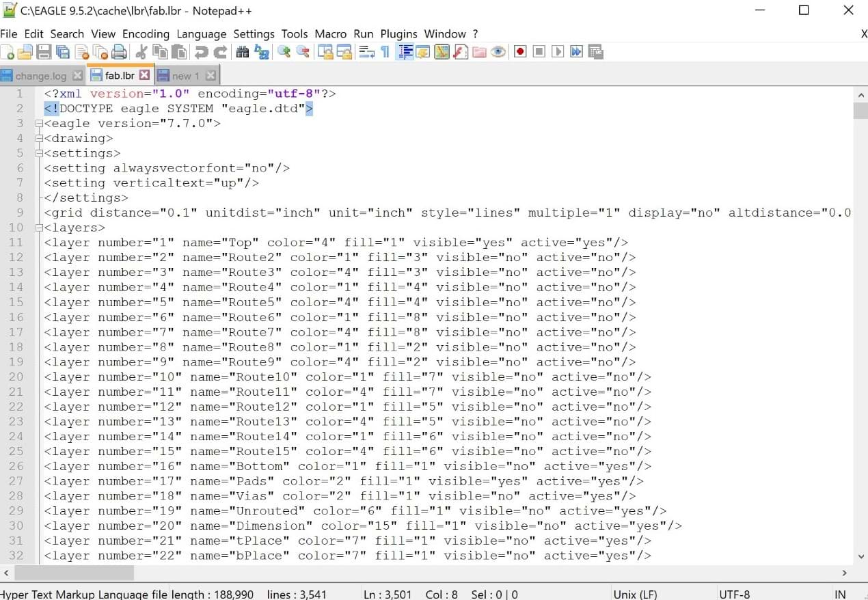Viewport: 868px width, 600px height.
Task: Collapse the eagle tag fold on line 3
Action: [39, 124]
